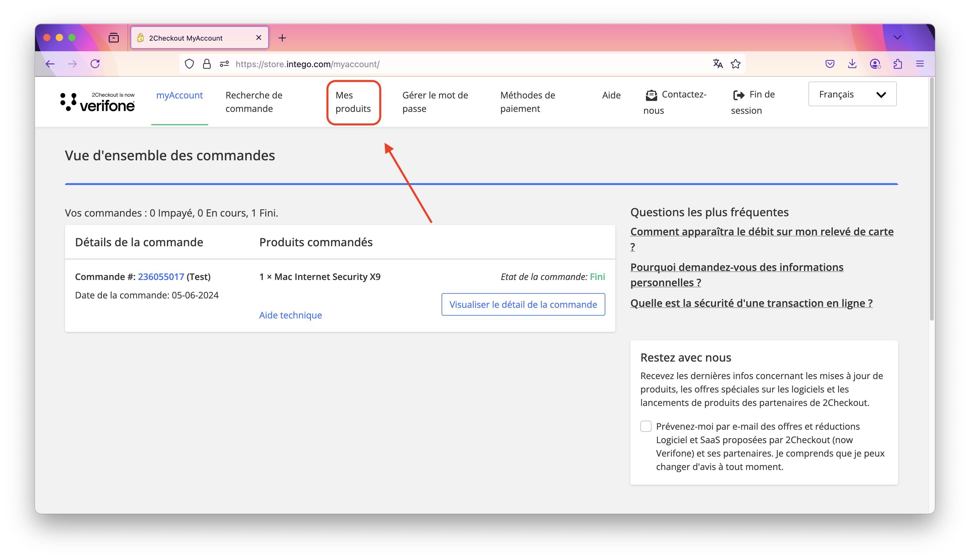Click Visualiser le détail de la commande
Screen dimensions: 970x560
click(523, 304)
